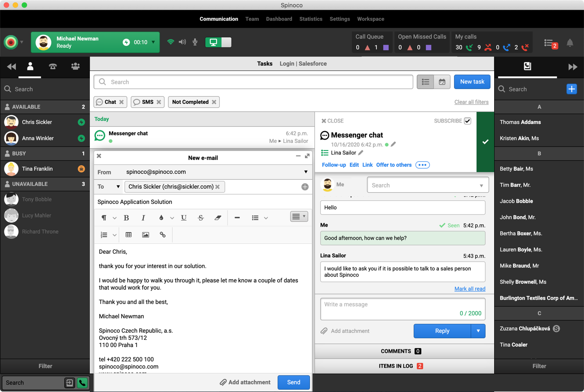Remove the Not Completed filter chip
Image resolution: width=584 pixels, height=392 pixels.
point(214,102)
